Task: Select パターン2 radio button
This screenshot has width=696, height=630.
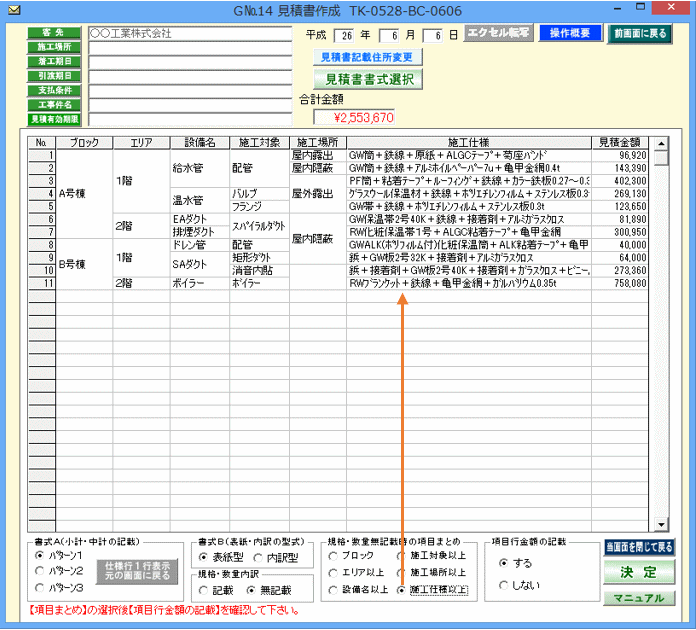Action: tap(40, 571)
